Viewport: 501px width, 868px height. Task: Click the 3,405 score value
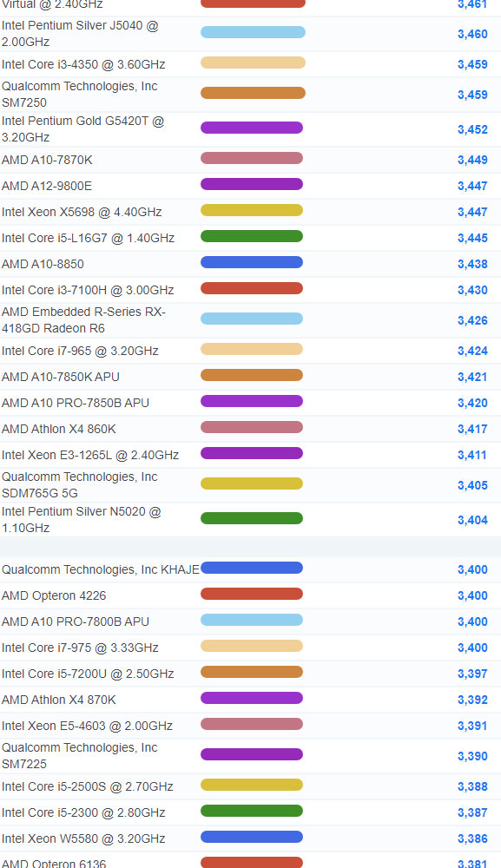(472, 485)
